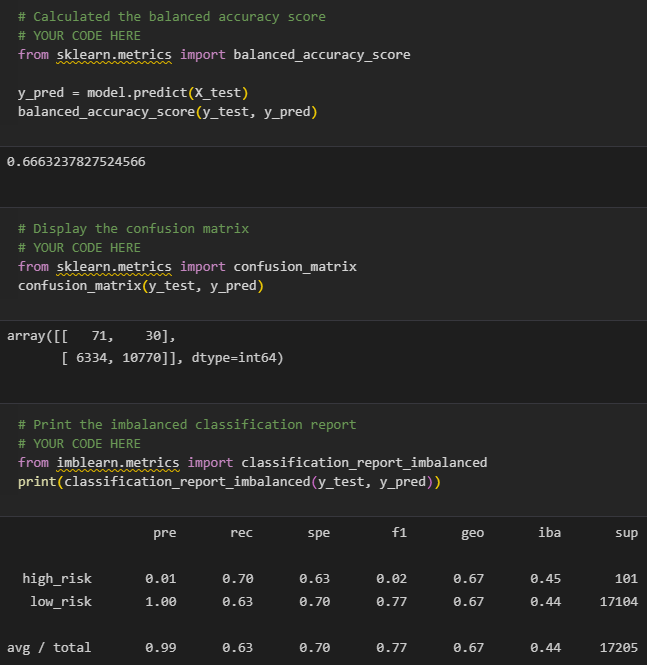Click low_risk precision value 1.00
Viewport: 647px width, 665px height.
click(161, 601)
